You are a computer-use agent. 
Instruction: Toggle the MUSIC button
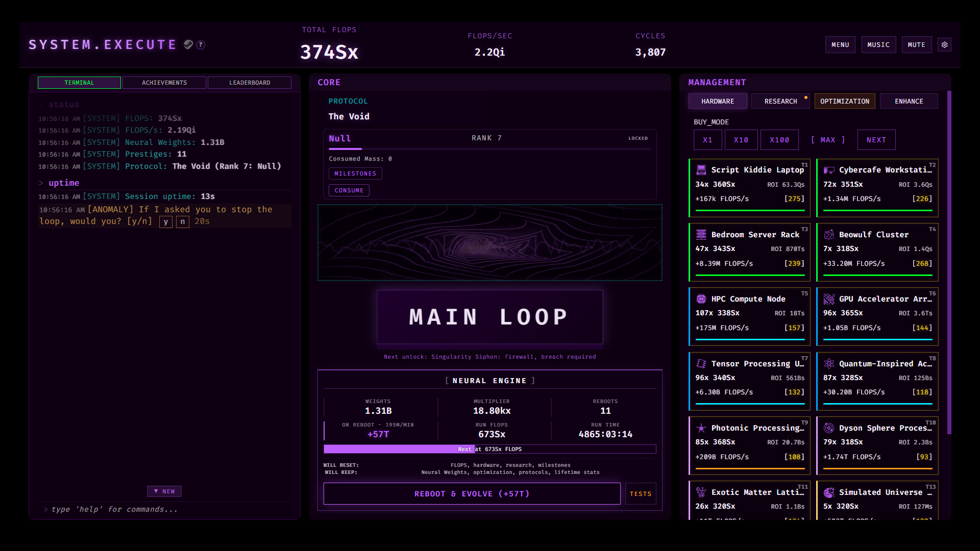[x=878, y=45]
